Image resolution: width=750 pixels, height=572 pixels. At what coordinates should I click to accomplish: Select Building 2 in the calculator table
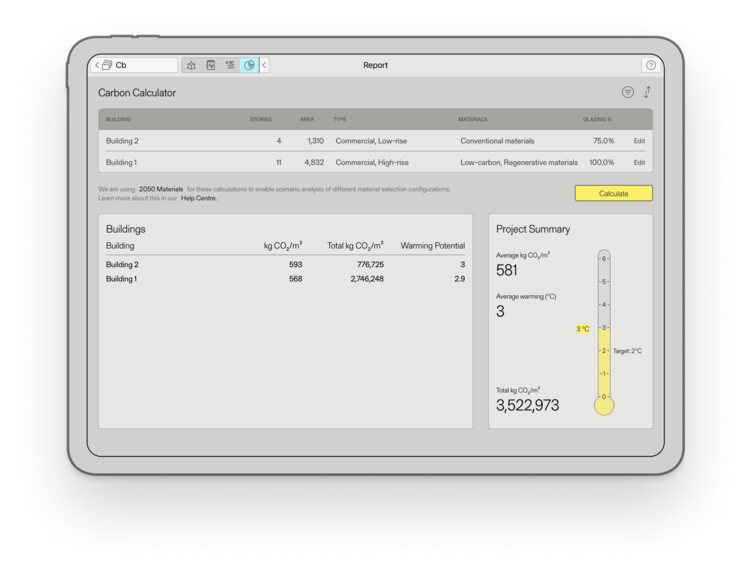(x=122, y=141)
